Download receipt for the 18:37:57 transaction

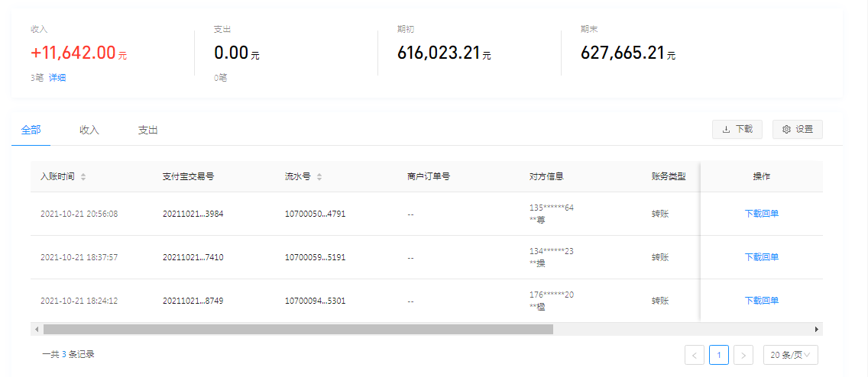761,258
